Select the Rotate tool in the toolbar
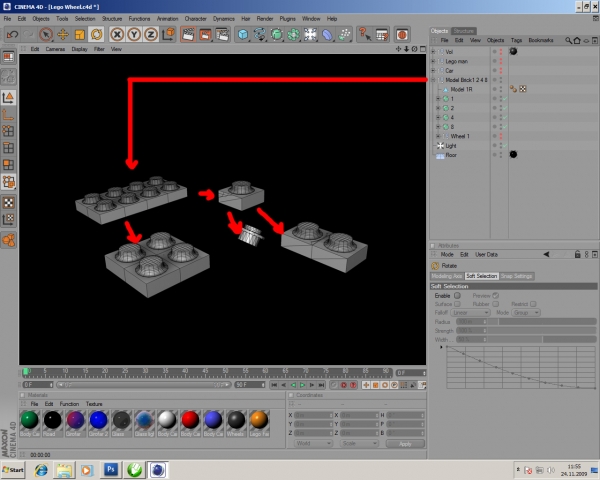 (96, 34)
